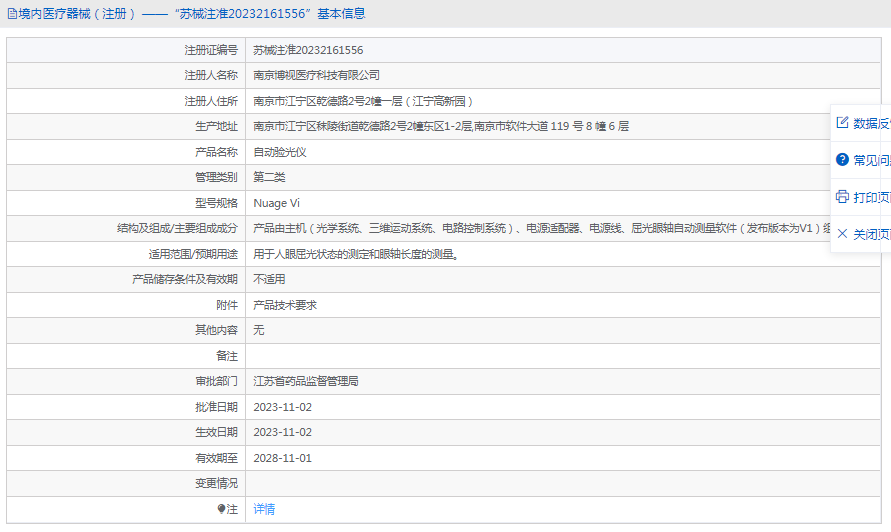Select the model value Nuage Vi
The image size is (891, 532).
276,203
